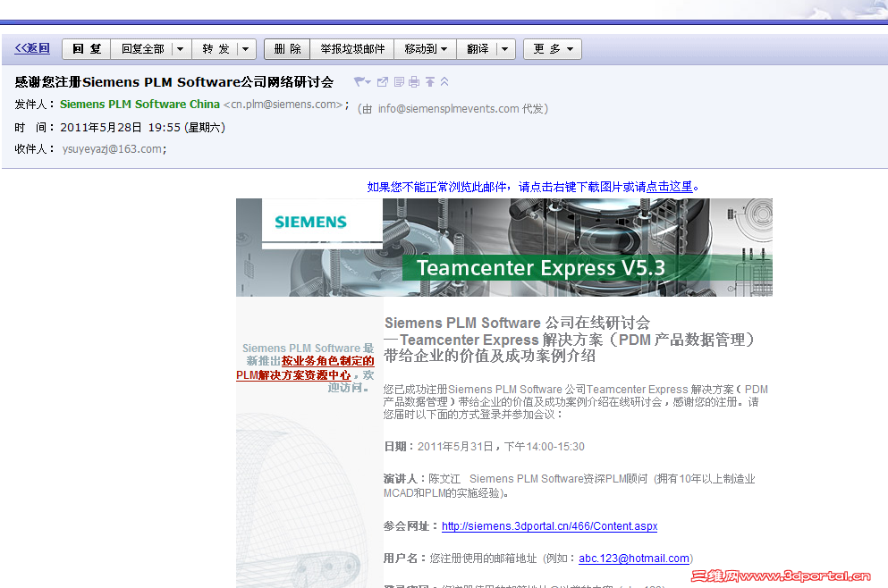This screenshot has width=888, height=588.
Task: Print this email using printer icon
Action: click(x=414, y=82)
